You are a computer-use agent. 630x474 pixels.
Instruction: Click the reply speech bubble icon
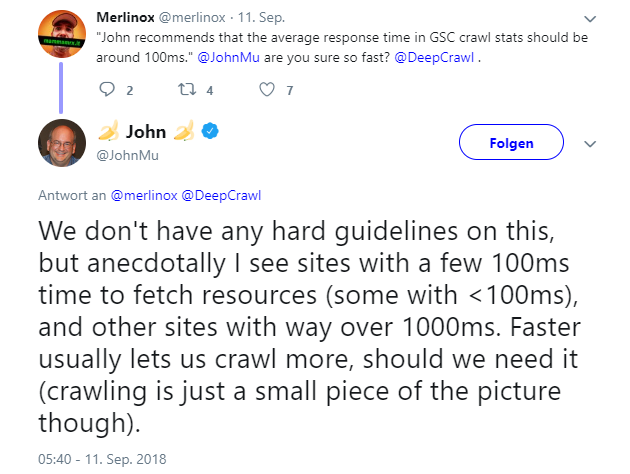tap(109, 90)
